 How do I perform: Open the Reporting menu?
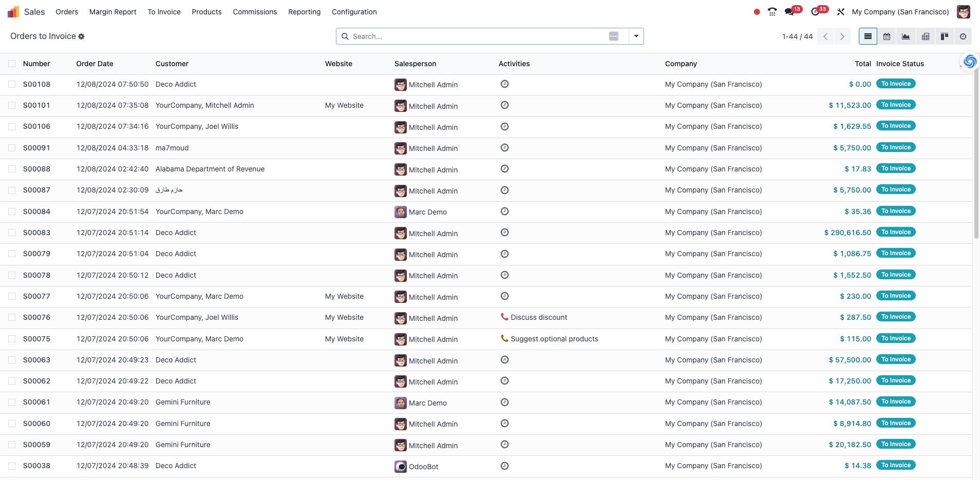click(304, 12)
